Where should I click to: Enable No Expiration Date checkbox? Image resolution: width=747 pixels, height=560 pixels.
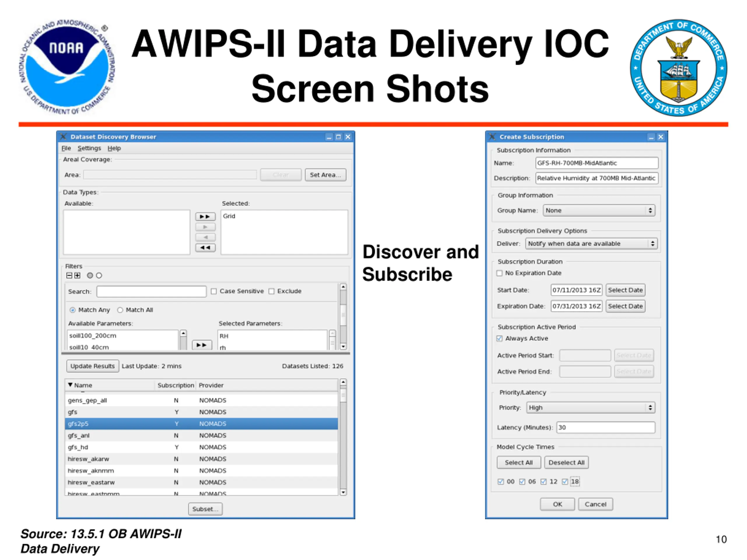pos(500,273)
